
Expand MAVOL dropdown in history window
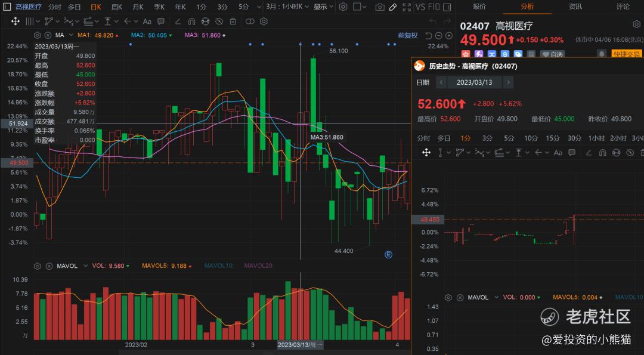click(497, 298)
